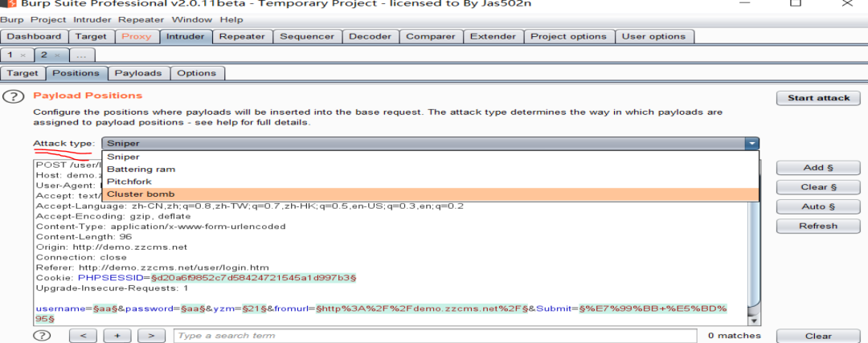Jump to next search match
868x343 pixels.
point(151,335)
